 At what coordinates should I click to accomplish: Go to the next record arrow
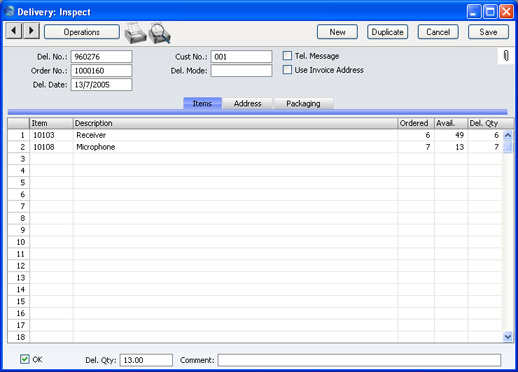click(31, 31)
